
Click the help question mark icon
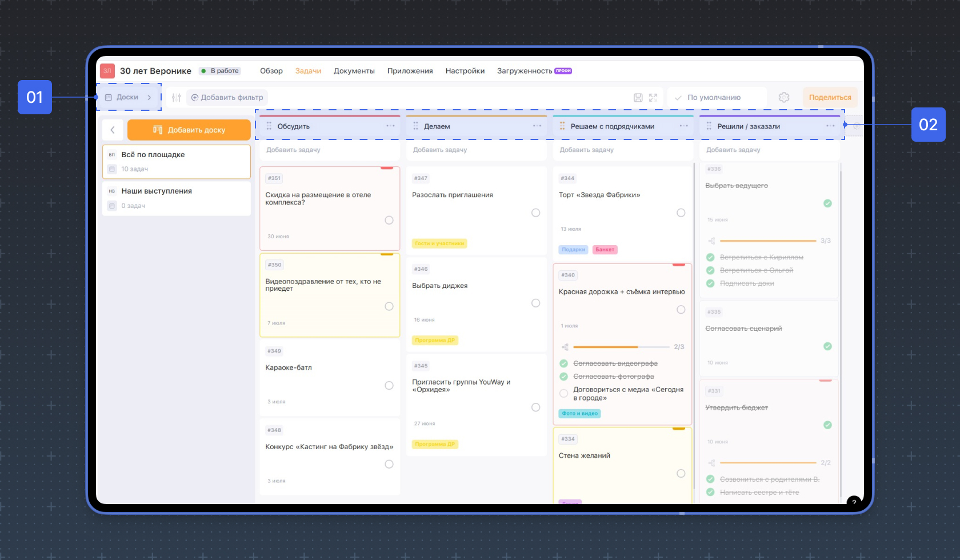[854, 502]
